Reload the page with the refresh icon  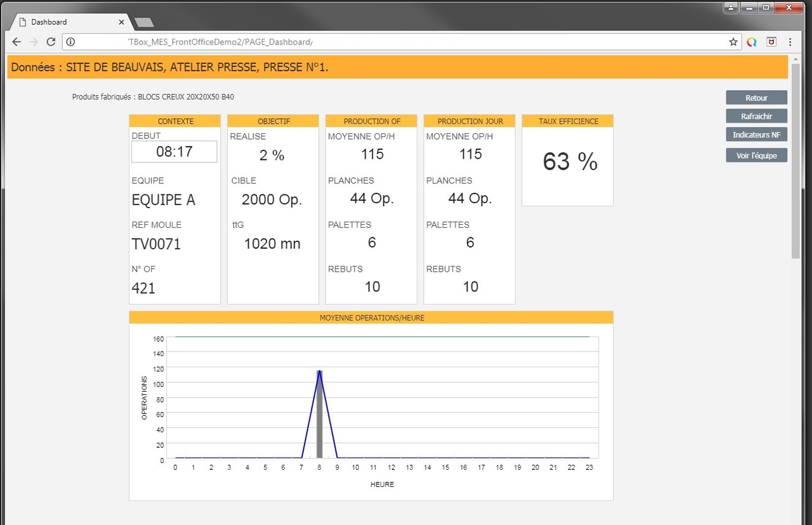[51, 42]
